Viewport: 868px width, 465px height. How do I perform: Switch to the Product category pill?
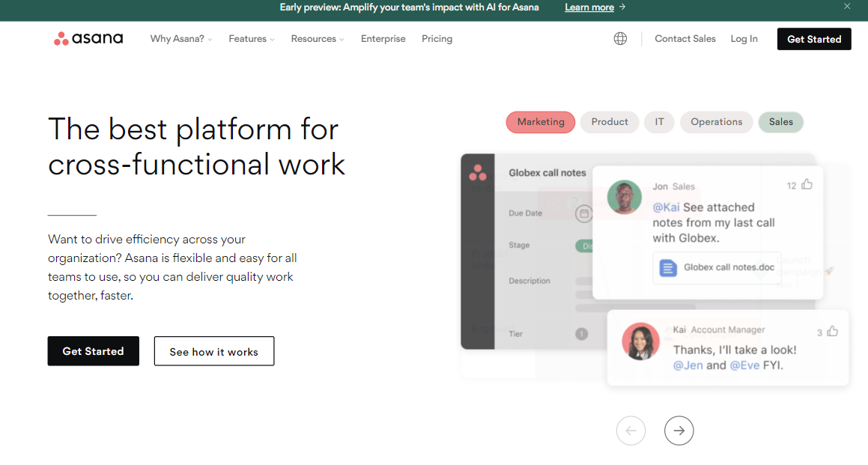click(610, 122)
